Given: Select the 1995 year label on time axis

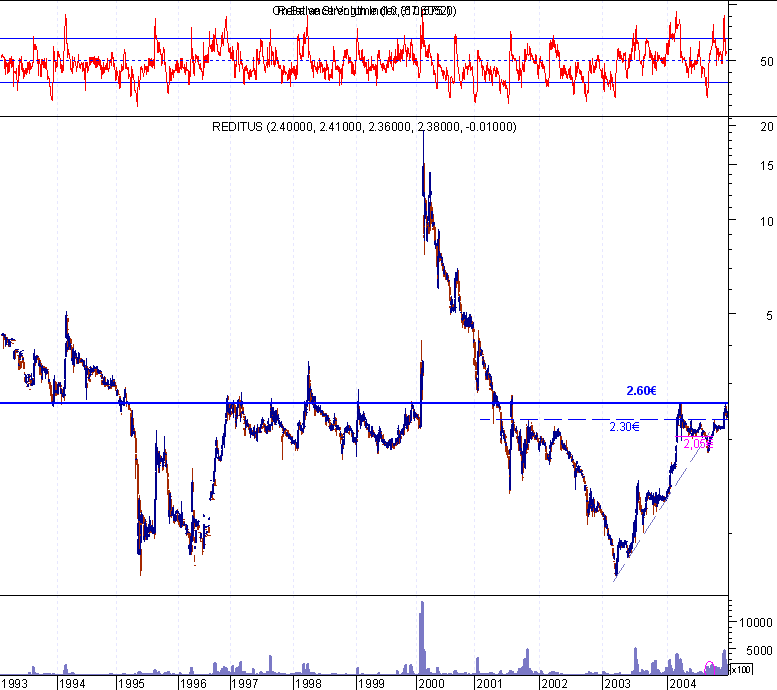Looking at the screenshot, I should point(131,684).
